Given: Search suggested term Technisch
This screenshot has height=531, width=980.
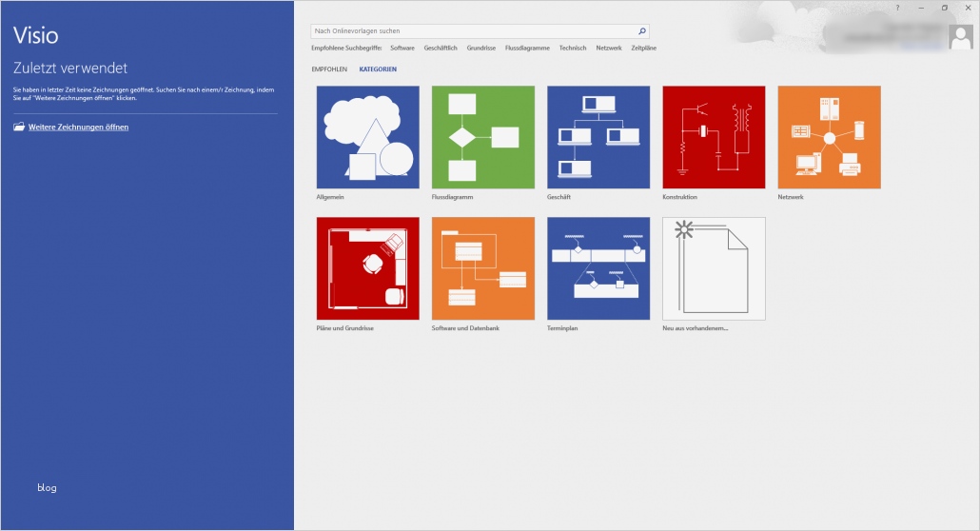Looking at the screenshot, I should click(x=573, y=48).
